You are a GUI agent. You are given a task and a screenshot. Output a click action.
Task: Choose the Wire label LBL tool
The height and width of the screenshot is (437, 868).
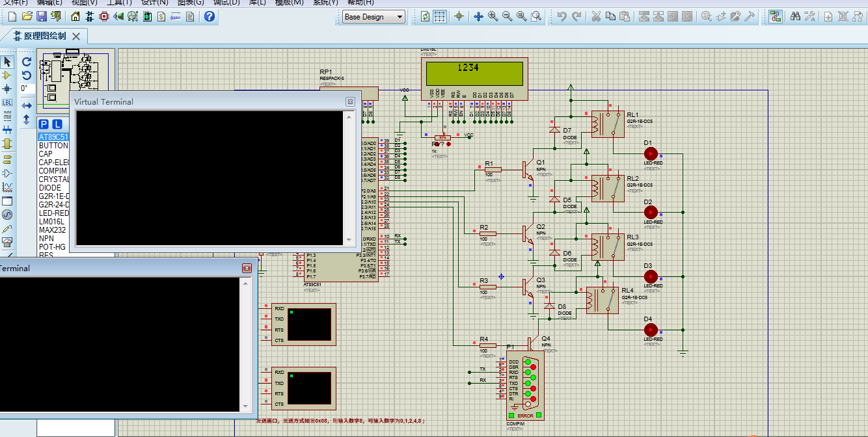tap(7, 103)
